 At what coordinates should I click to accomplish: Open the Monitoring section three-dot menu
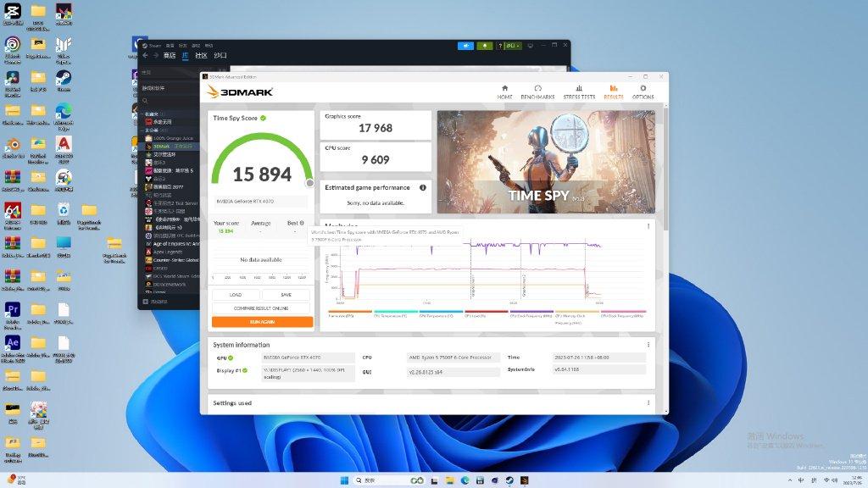pyautogui.click(x=648, y=226)
